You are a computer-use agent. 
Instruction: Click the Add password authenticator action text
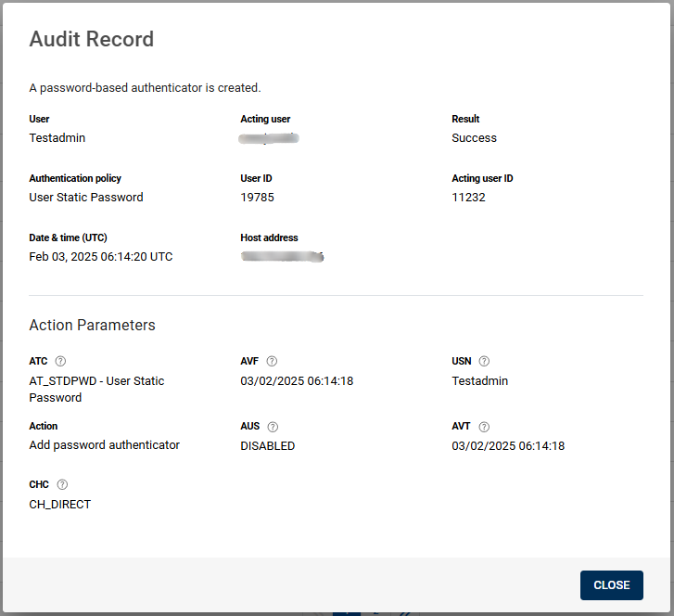pos(105,445)
